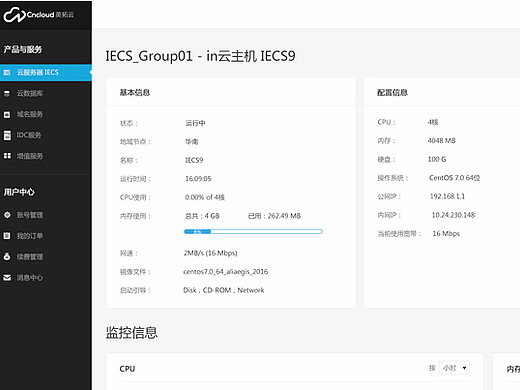Click the memory usage progress bar
Viewport: 520px width, 390px height.
click(253, 231)
